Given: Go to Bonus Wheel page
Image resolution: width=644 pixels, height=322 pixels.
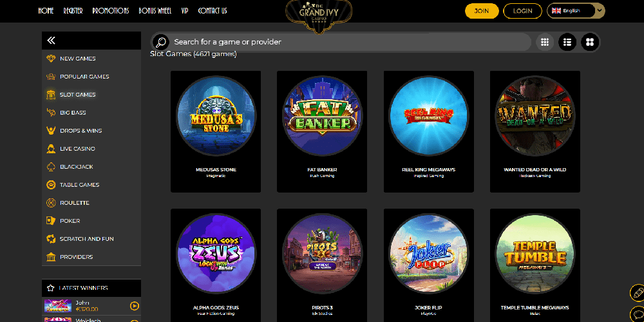Looking at the screenshot, I should pyautogui.click(x=155, y=11).
